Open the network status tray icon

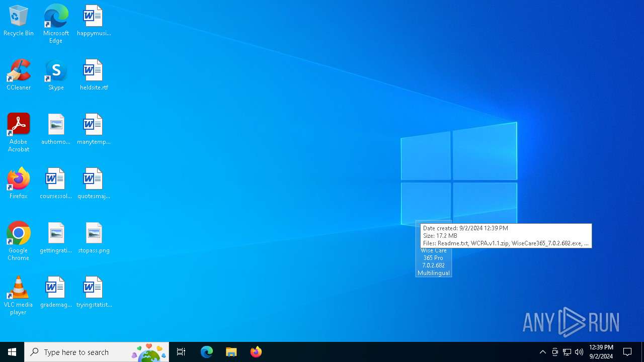[x=567, y=352]
